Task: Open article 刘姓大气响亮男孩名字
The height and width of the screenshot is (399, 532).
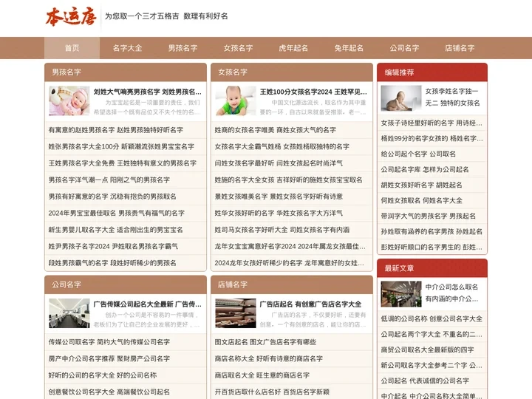Action: click(148, 92)
